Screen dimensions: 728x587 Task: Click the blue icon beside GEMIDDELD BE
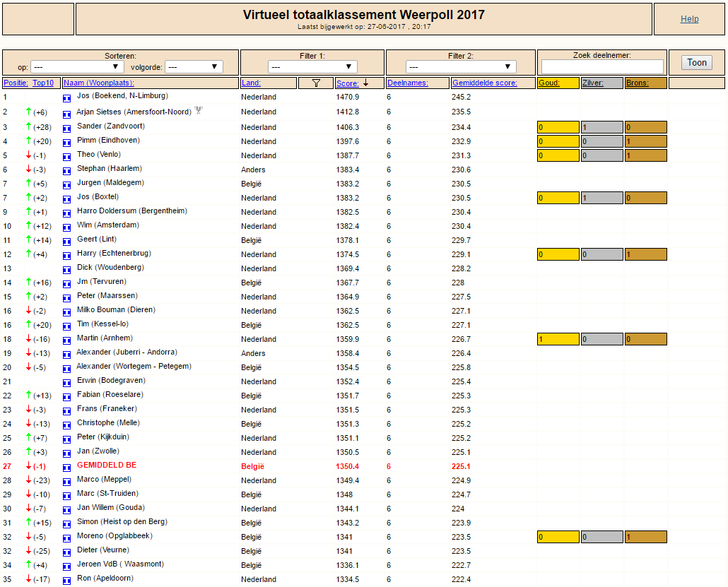[x=67, y=468]
